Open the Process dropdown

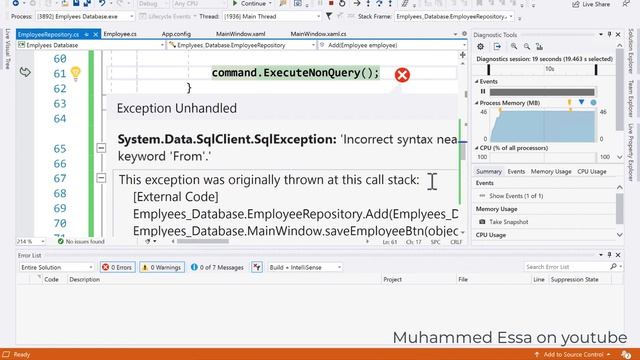tap(85, 17)
